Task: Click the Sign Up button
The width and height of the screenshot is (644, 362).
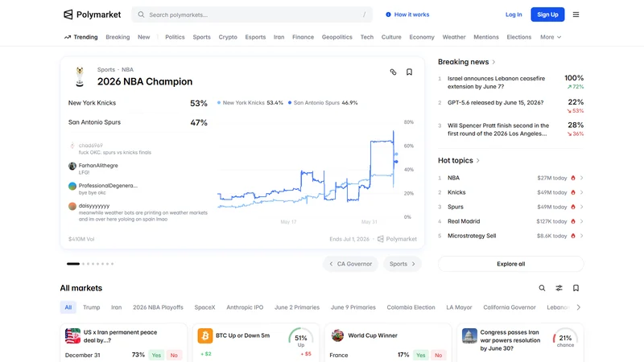Action: [x=547, y=14]
